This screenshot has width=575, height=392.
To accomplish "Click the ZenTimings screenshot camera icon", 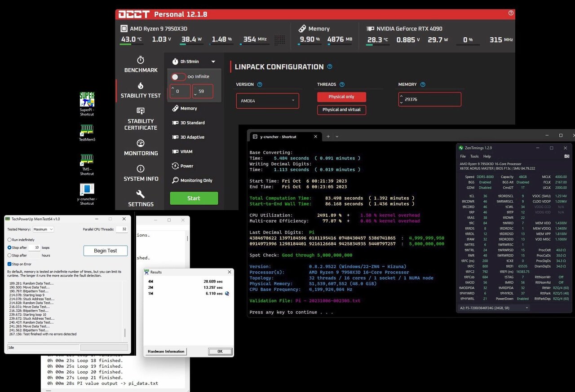I will click(x=566, y=156).
